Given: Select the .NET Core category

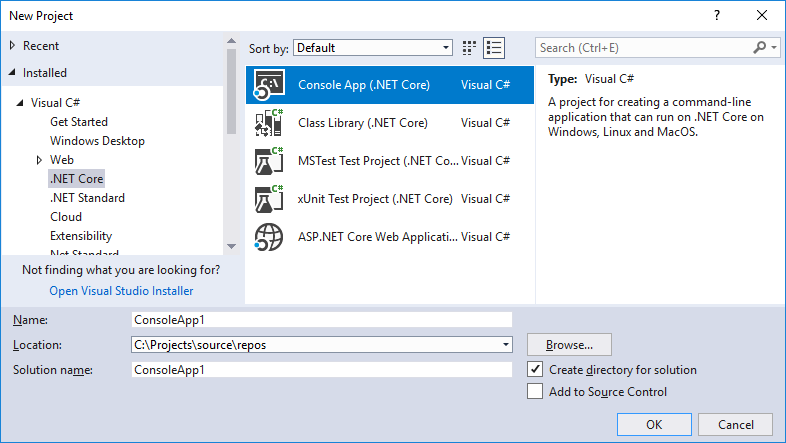Looking at the screenshot, I should pyautogui.click(x=77, y=179).
